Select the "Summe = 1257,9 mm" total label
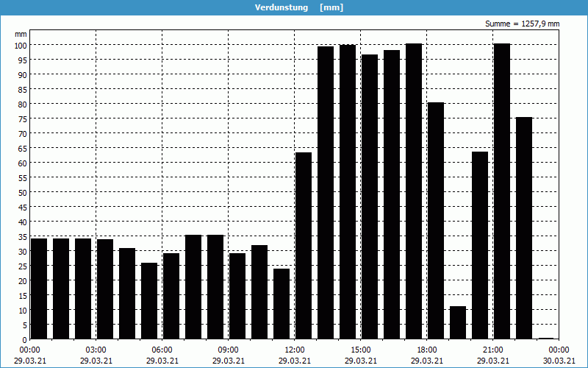The image size is (588, 368). [x=522, y=24]
